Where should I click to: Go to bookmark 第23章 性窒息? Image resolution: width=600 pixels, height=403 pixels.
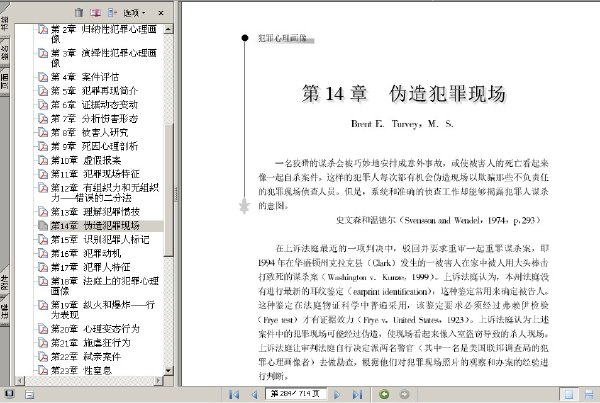[81, 370]
